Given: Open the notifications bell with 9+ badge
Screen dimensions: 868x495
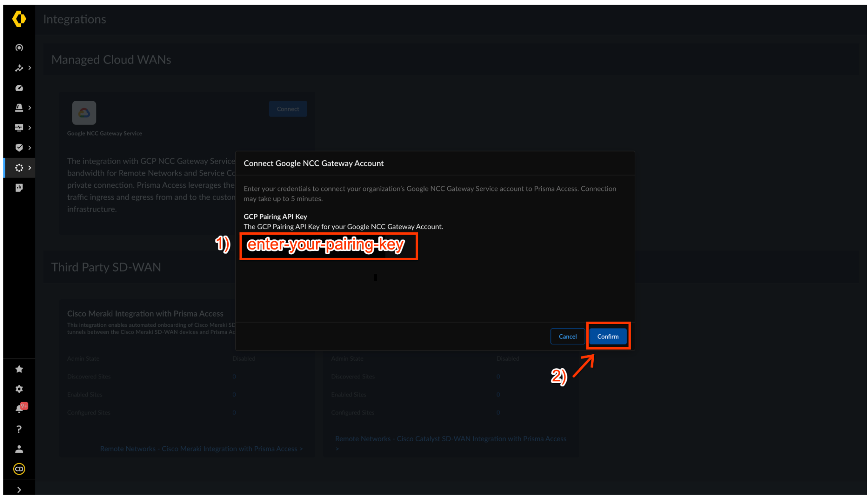Looking at the screenshot, I should (20, 408).
